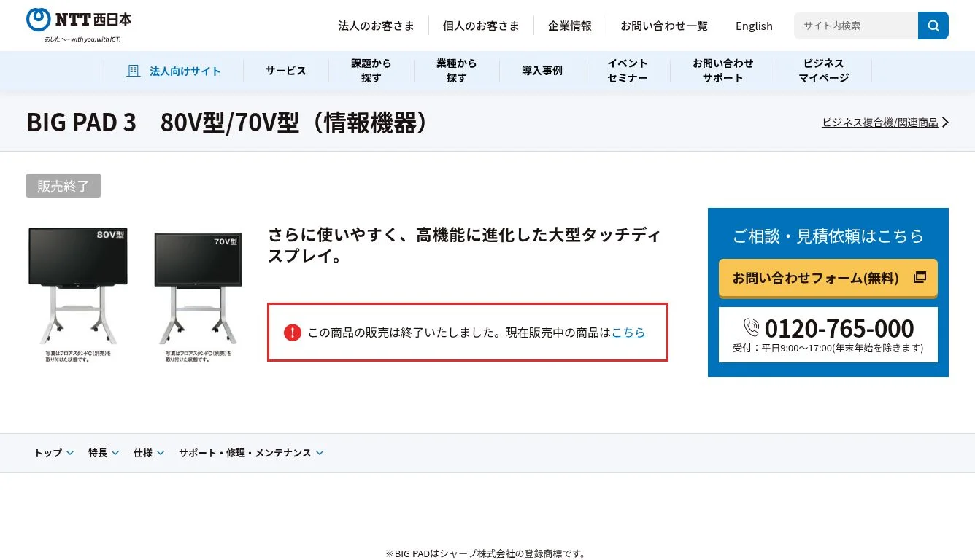This screenshot has height=560, width=975.
Task: Click the お問い合わせフォーム(無料) button
Action: (x=828, y=278)
